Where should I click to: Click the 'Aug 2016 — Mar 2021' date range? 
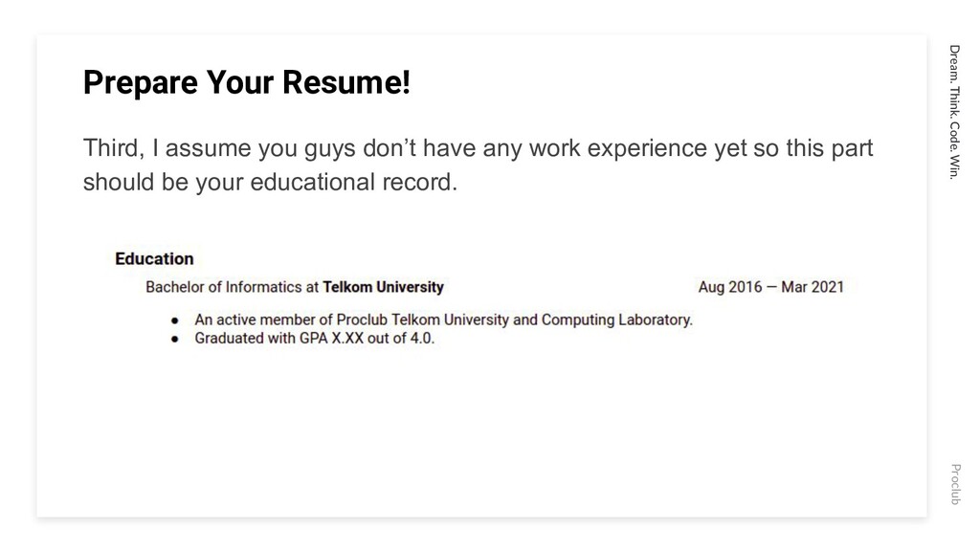coord(770,287)
